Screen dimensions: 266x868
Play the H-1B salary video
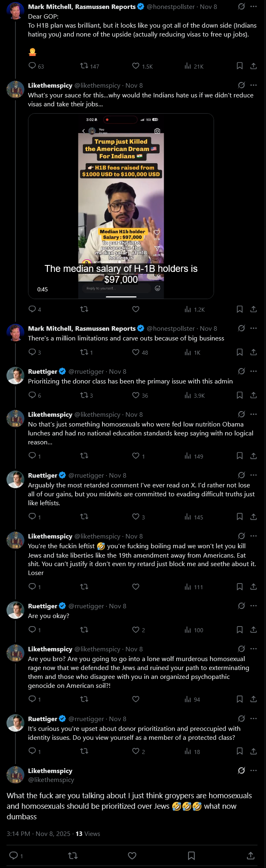click(x=121, y=206)
